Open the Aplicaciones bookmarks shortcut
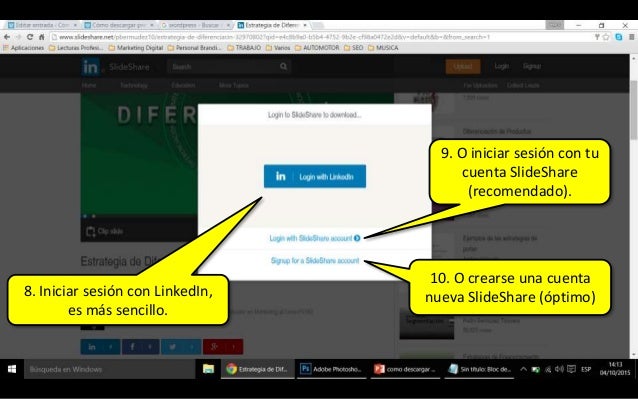 (x=24, y=48)
